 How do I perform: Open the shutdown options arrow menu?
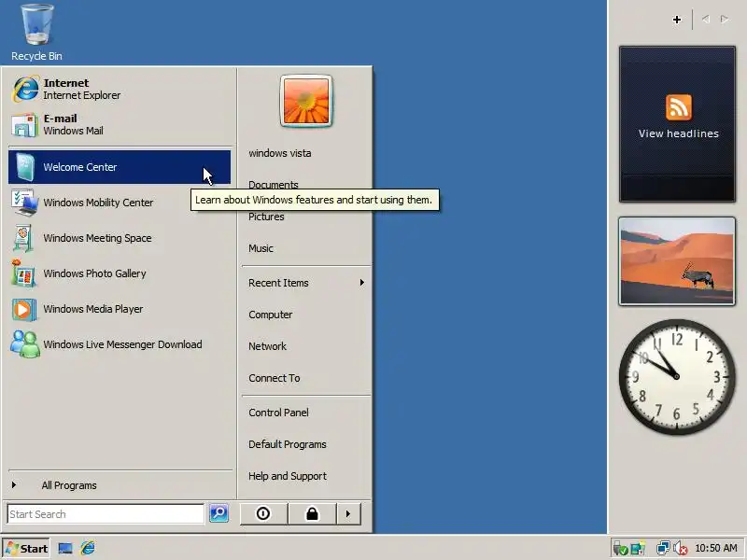348,514
